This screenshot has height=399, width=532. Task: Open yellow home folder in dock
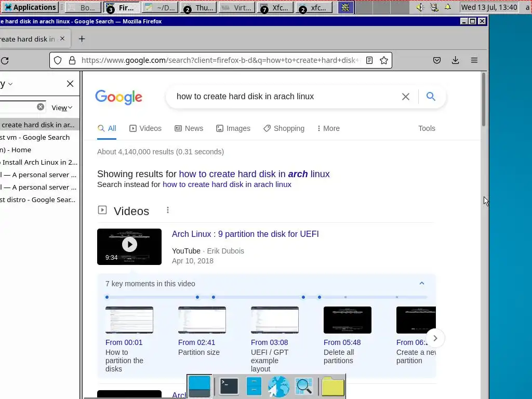coord(333,387)
